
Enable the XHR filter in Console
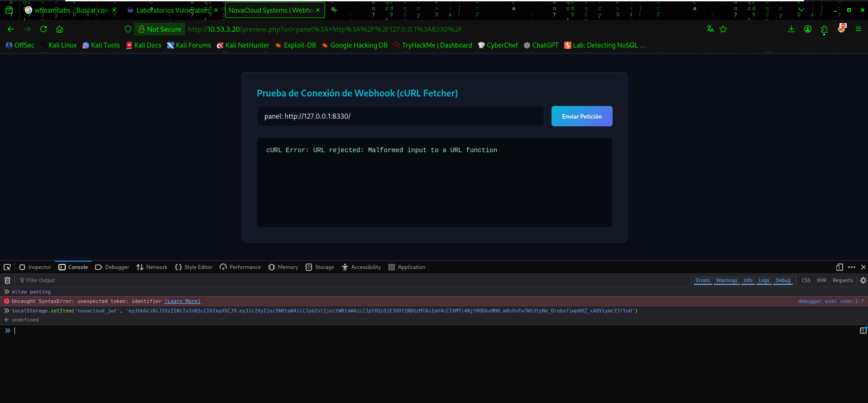(x=821, y=280)
